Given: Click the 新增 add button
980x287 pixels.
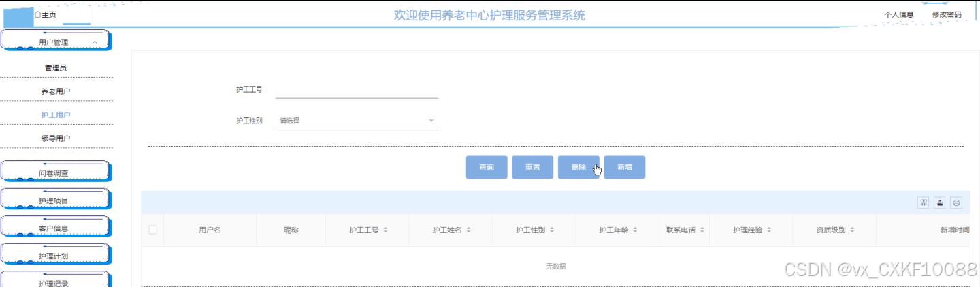Looking at the screenshot, I should pyautogui.click(x=624, y=167).
